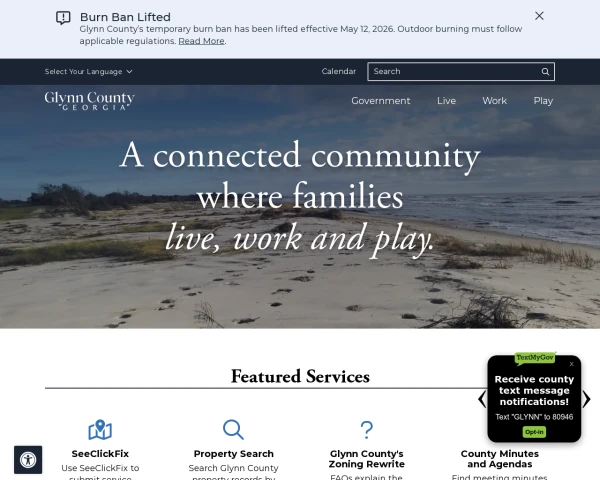Open County Minutes and Agendas link

[500, 459]
